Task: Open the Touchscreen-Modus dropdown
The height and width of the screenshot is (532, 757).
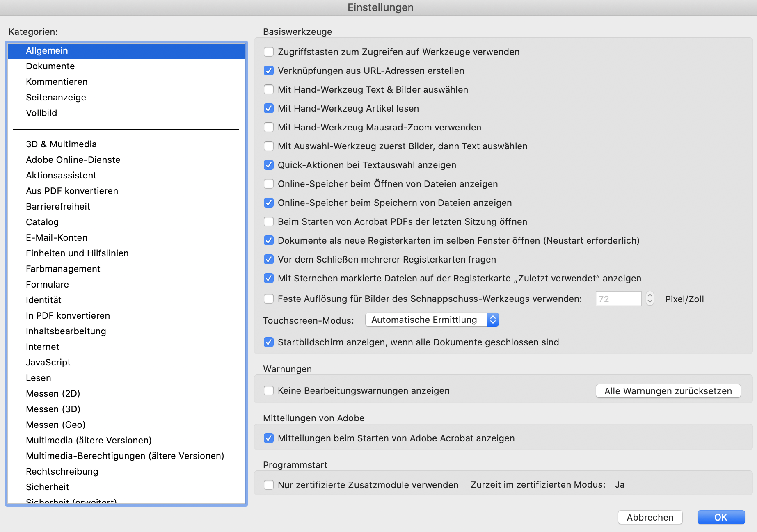Action: tap(432, 320)
